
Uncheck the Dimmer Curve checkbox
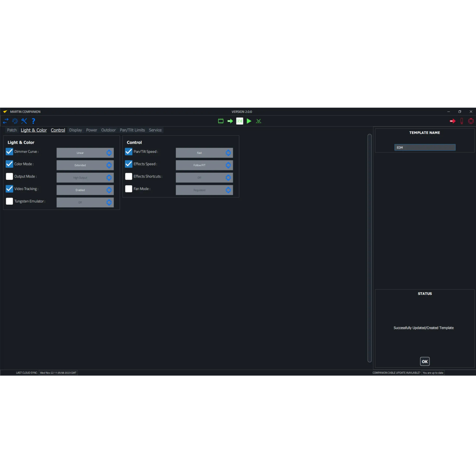(x=9, y=152)
